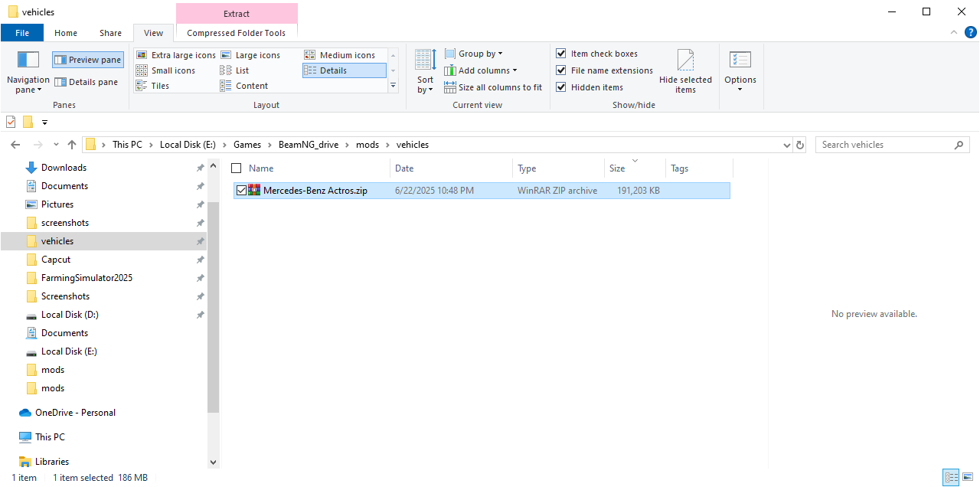This screenshot has height=487, width=980.
Task: Go up one folder level arrow
Action: point(72,145)
